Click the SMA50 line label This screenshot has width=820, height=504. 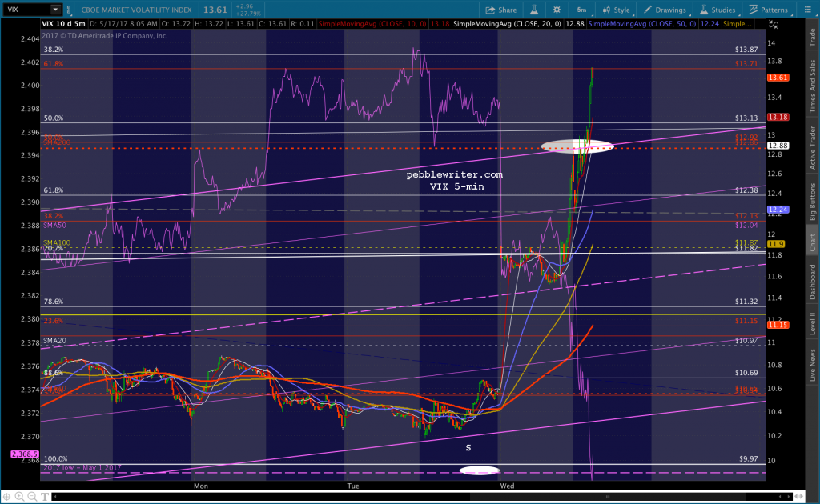coord(55,226)
